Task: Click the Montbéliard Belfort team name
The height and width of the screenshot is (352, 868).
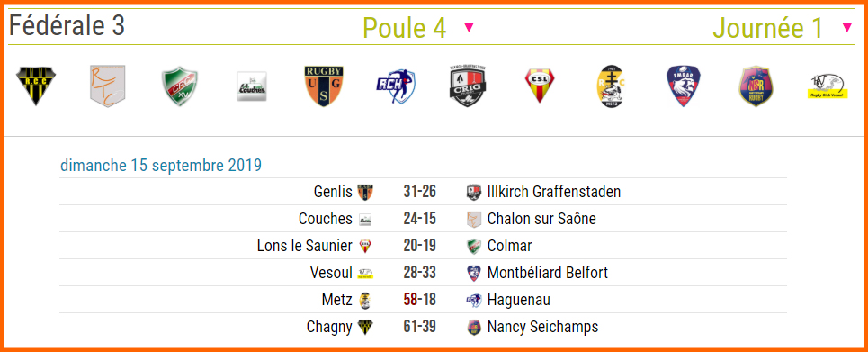Action: (548, 273)
